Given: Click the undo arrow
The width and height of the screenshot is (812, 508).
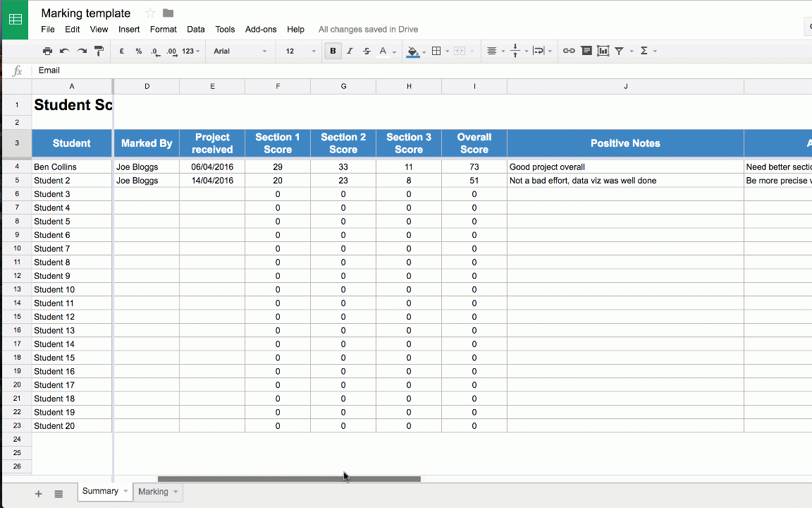Looking at the screenshot, I should tap(64, 51).
